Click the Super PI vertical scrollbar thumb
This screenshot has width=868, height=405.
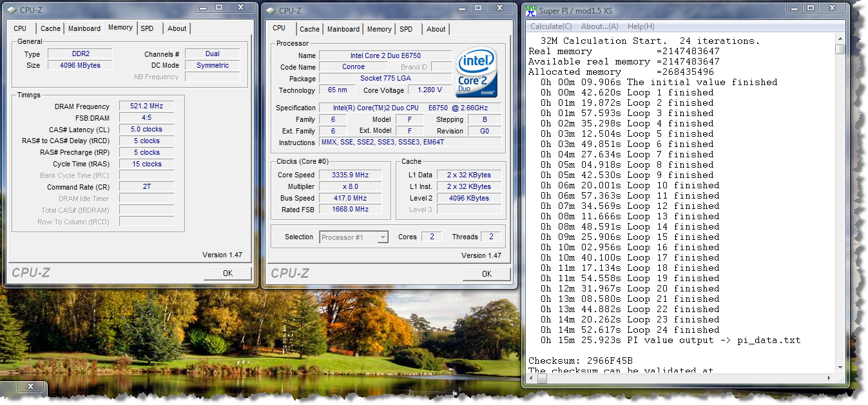click(840, 50)
